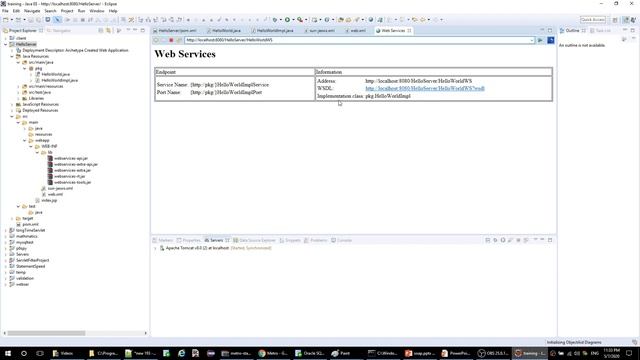Open the URL history dropdown arrow
640x360 pixels.
(x=531, y=40)
